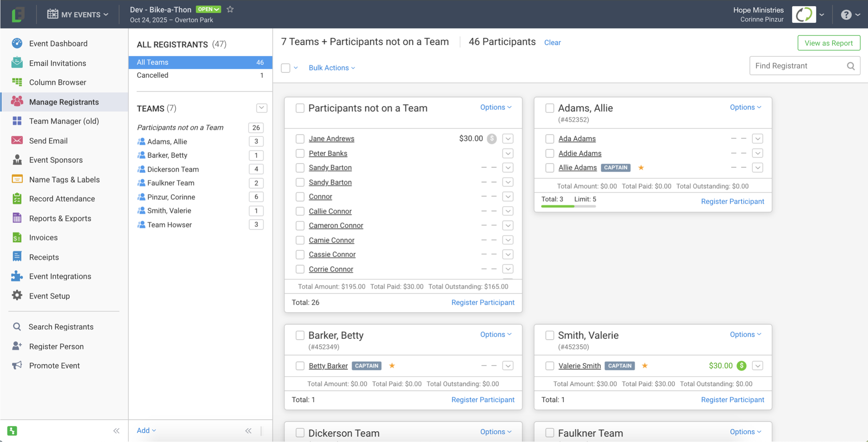Click the Event Integrations puzzle icon
The image size is (868, 442).
tap(17, 276)
